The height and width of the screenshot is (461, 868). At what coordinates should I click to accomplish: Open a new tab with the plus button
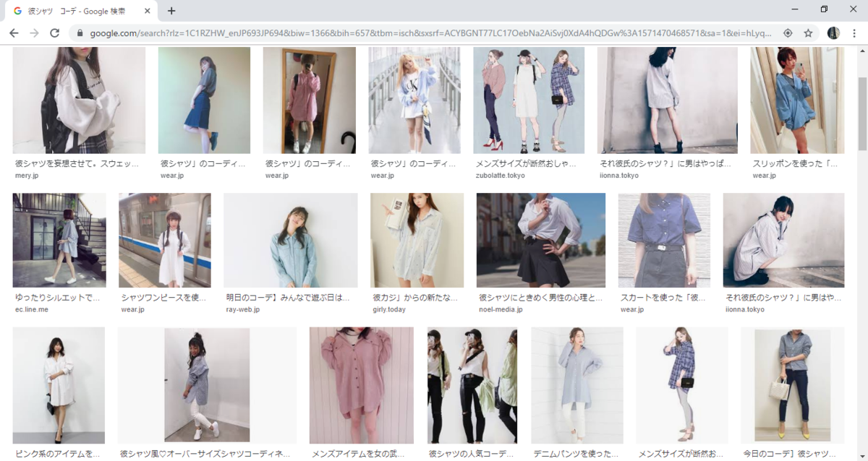tap(171, 11)
